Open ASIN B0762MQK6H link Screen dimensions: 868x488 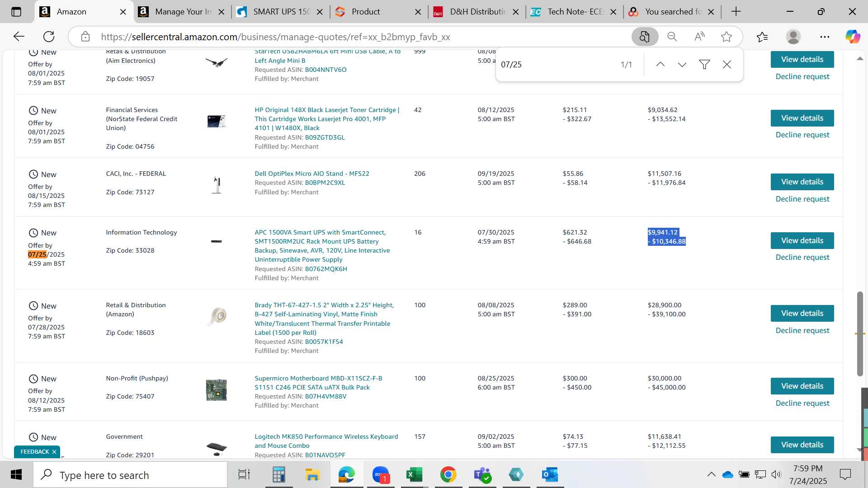pos(326,269)
